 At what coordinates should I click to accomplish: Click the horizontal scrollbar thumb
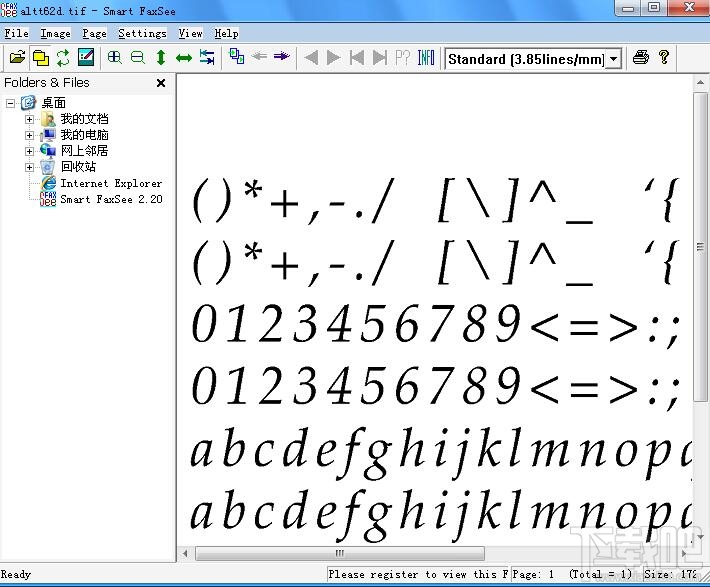pyautogui.click(x=340, y=553)
